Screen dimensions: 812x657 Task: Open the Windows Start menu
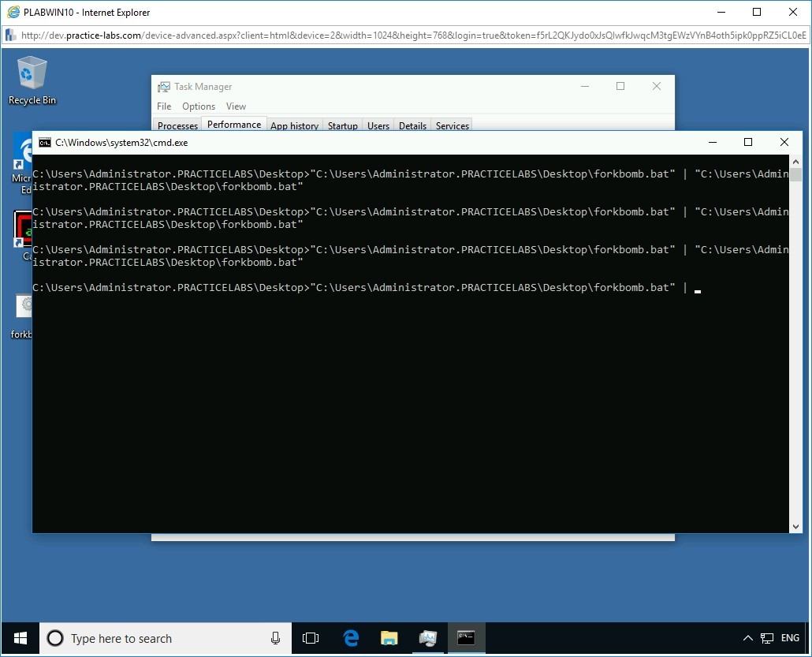(x=19, y=637)
